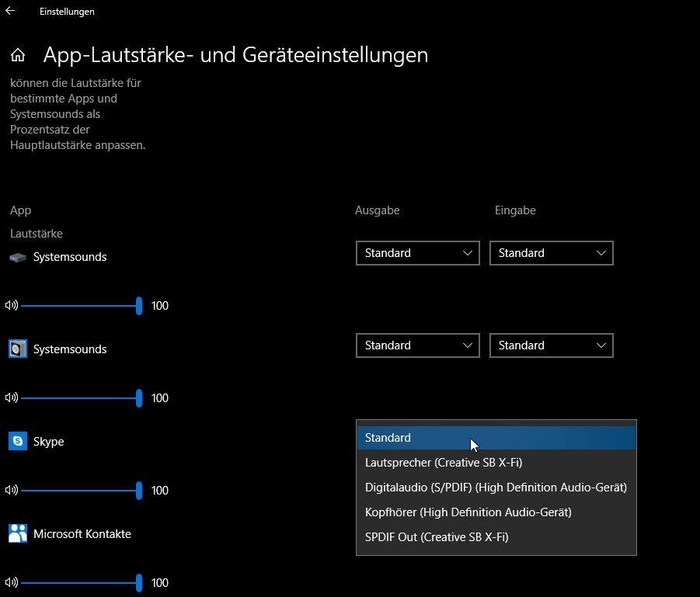Go back with the arrow icon
Image resolution: width=700 pixels, height=597 pixels.
[10, 11]
